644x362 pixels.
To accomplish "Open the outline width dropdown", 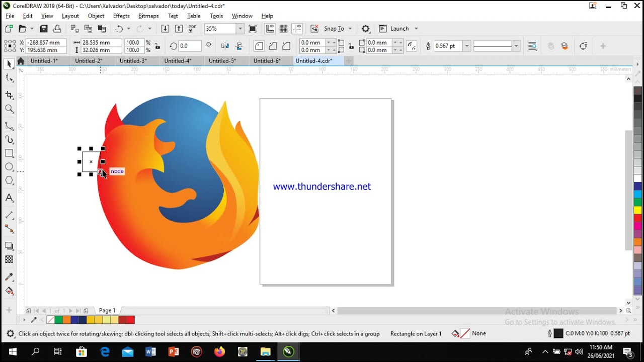I will tap(467, 46).
